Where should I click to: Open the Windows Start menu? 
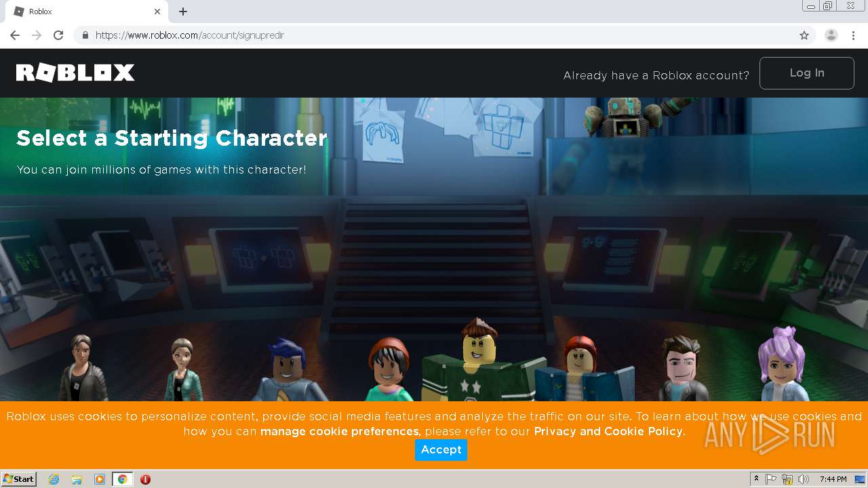click(19, 479)
